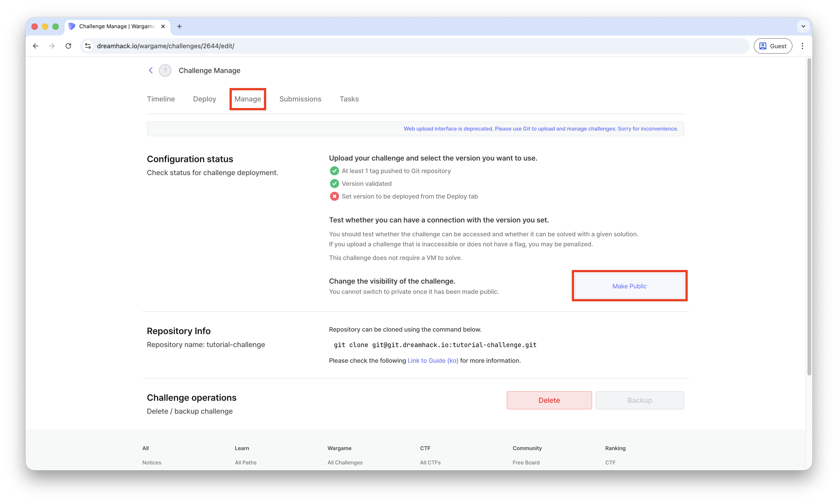Click the browser back arrow
Image resolution: width=838 pixels, height=504 pixels.
36,46
